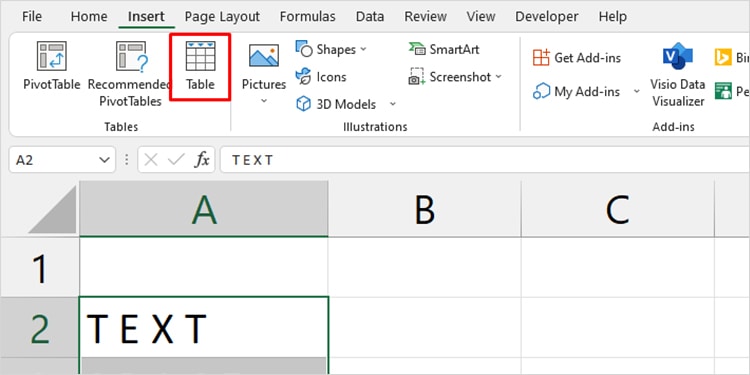750x375 pixels.
Task: Click the Insert Function fx button
Action: tap(202, 160)
